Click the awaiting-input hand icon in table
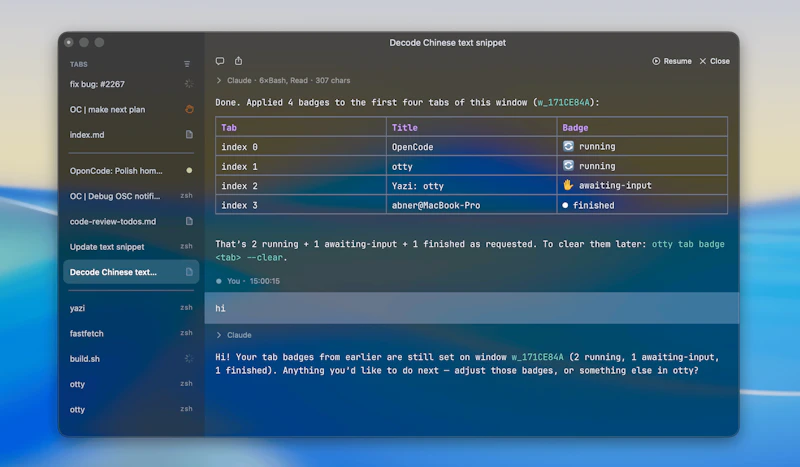This screenshot has width=800, height=467. (568, 185)
